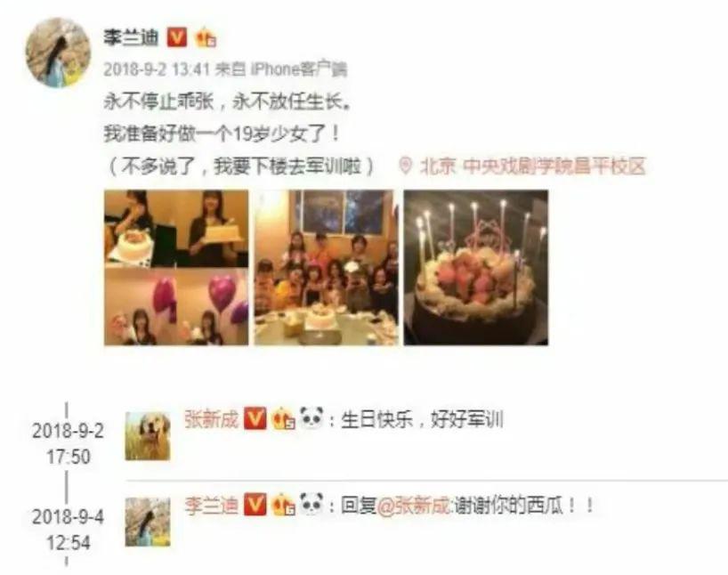Screen dimensions: 728x575
Task: Open 李兰迪's profile avatar at top
Action: [58, 53]
